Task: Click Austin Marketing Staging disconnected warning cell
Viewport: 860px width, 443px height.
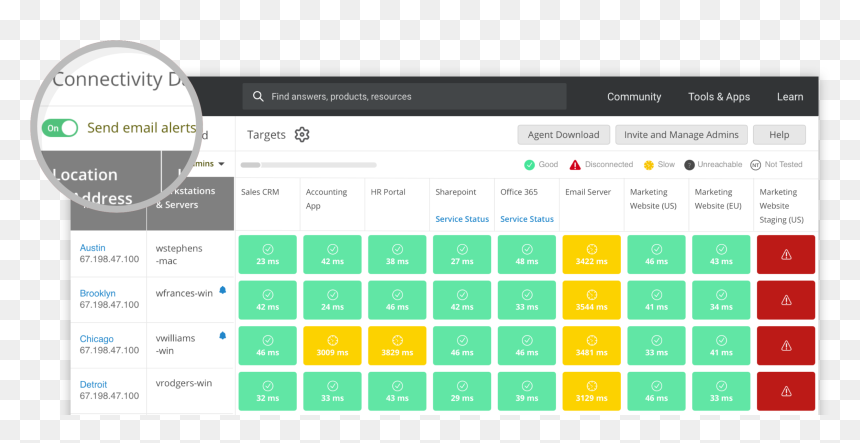Action: pyautogui.click(x=786, y=254)
